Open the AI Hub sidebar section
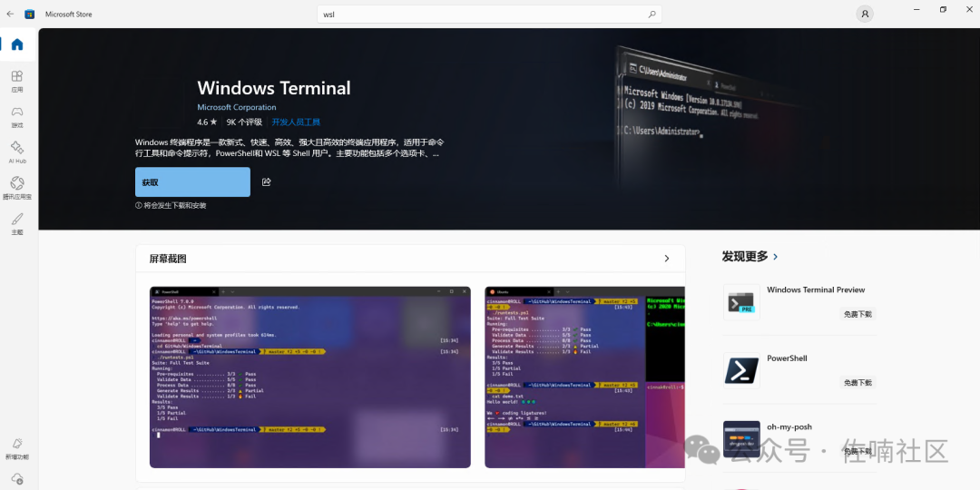The height and width of the screenshot is (490, 980). pyautogui.click(x=17, y=152)
